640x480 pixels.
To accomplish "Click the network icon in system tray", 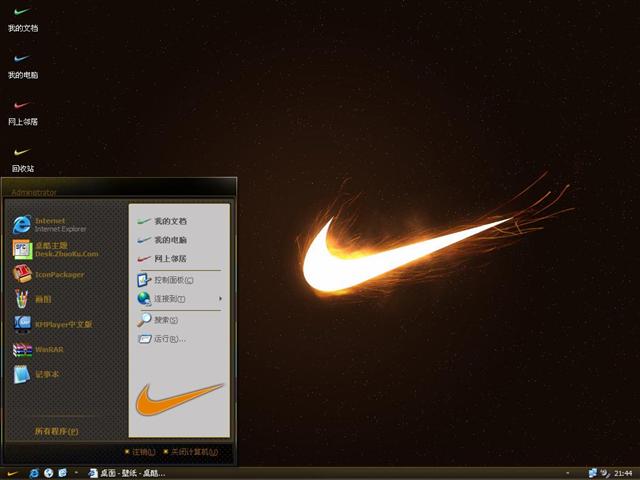I will coord(592,473).
